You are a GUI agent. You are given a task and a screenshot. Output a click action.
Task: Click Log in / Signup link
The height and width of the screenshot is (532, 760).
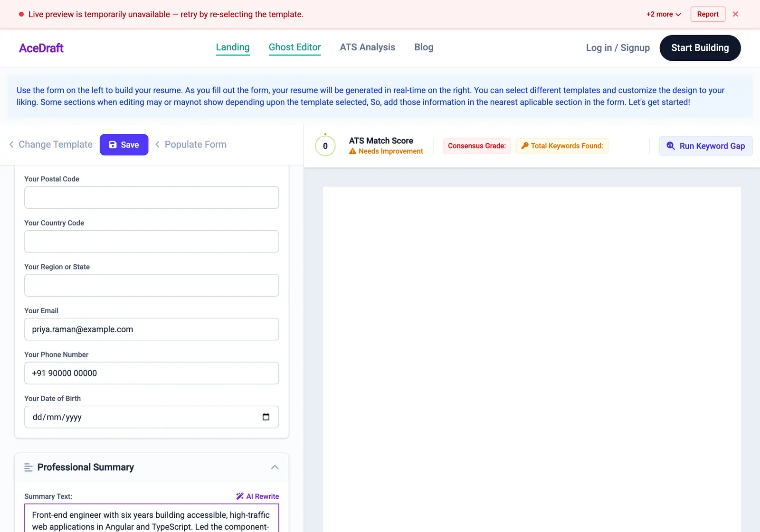(618, 48)
